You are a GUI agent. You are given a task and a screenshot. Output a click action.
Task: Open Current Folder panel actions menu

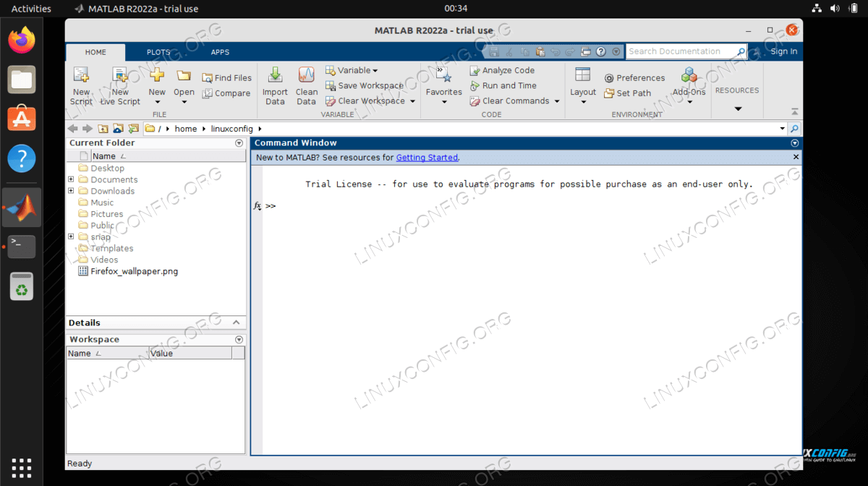point(239,143)
